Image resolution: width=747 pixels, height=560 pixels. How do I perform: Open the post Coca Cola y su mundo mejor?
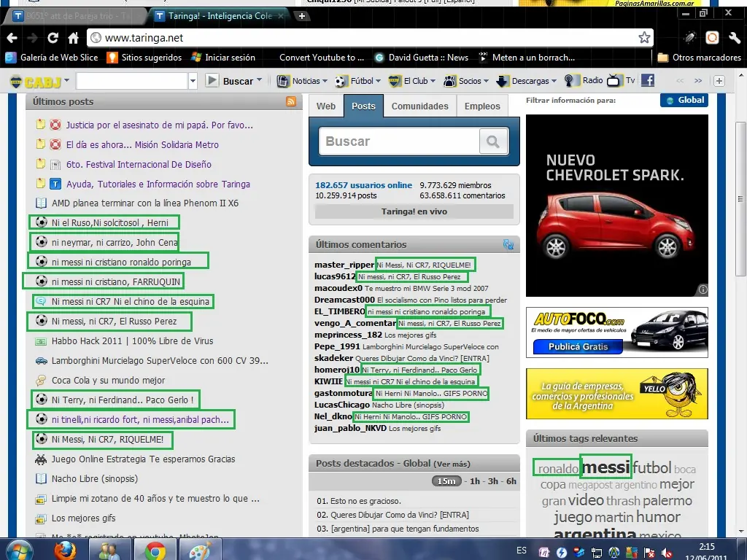click(x=108, y=381)
